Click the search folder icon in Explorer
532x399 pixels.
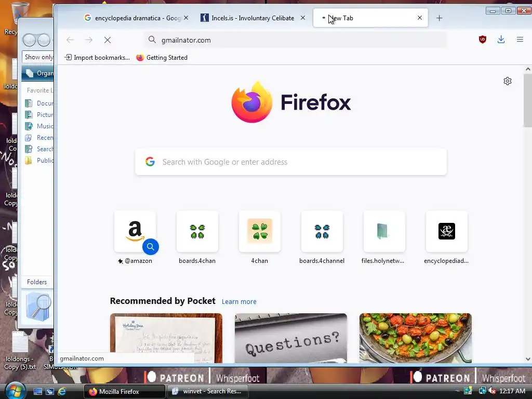[38, 307]
